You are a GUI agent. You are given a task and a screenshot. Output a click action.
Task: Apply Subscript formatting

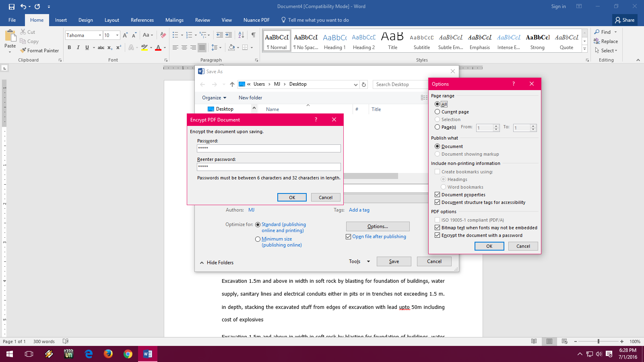(110, 47)
